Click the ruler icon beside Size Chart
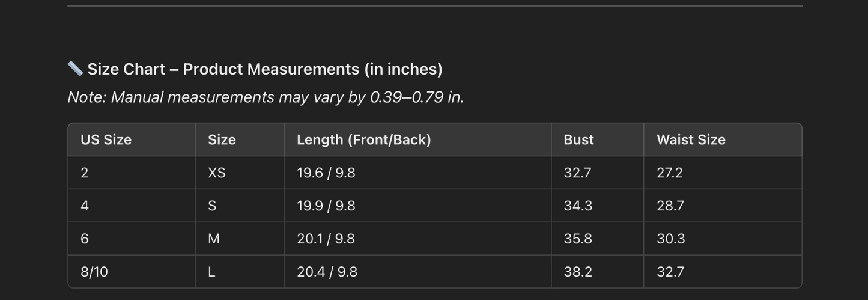The width and height of the screenshot is (868, 300). 75,69
